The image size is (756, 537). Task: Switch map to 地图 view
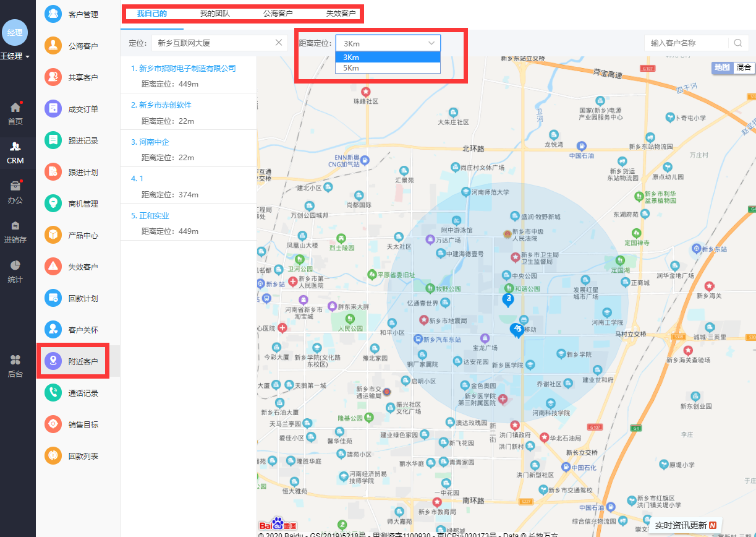click(722, 67)
